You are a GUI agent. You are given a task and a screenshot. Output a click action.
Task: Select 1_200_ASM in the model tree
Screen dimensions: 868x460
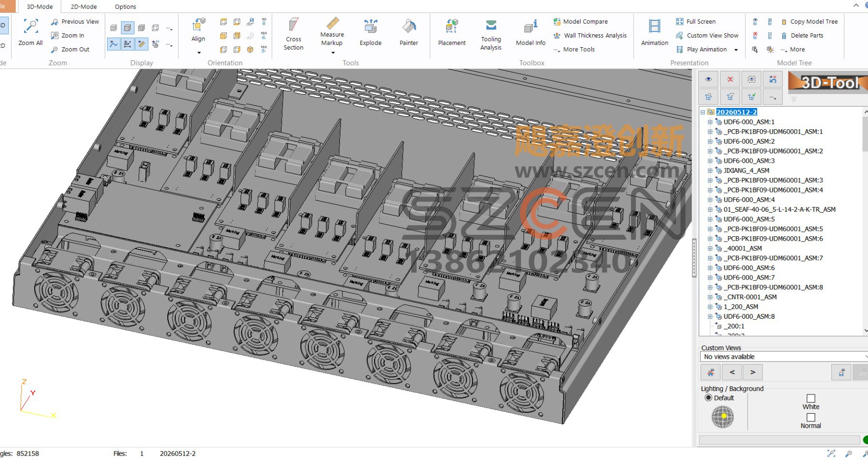point(741,307)
